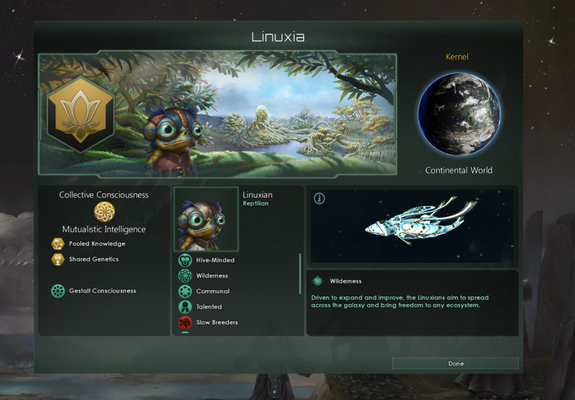Viewport: 575px width, 400px height.
Task: Click the traits list scrollbar
Action: pos(300,274)
